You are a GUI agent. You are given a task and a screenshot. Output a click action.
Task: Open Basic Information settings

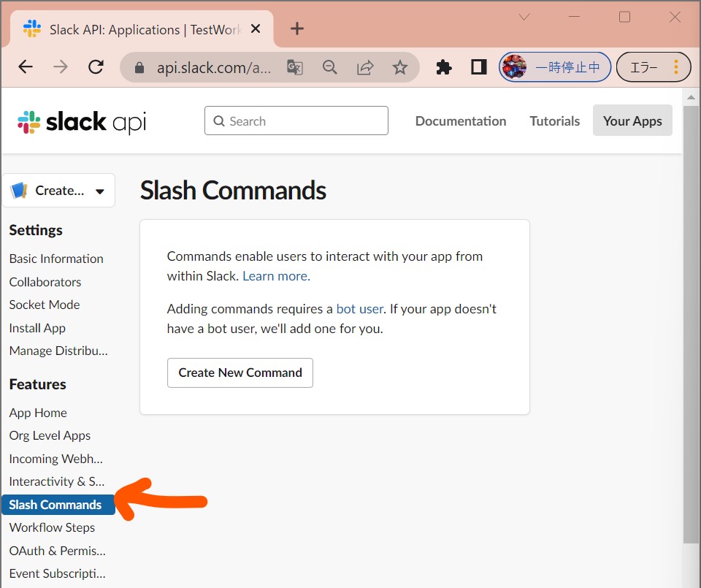pyautogui.click(x=56, y=259)
